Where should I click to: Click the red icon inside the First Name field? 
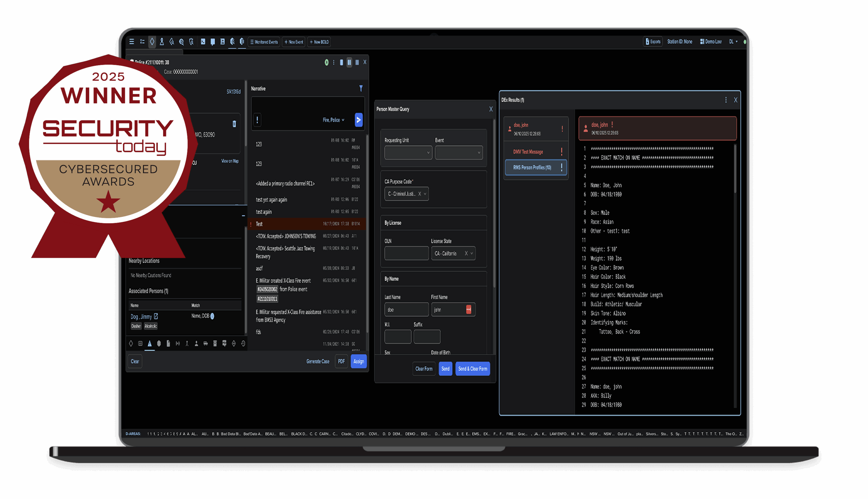(468, 309)
